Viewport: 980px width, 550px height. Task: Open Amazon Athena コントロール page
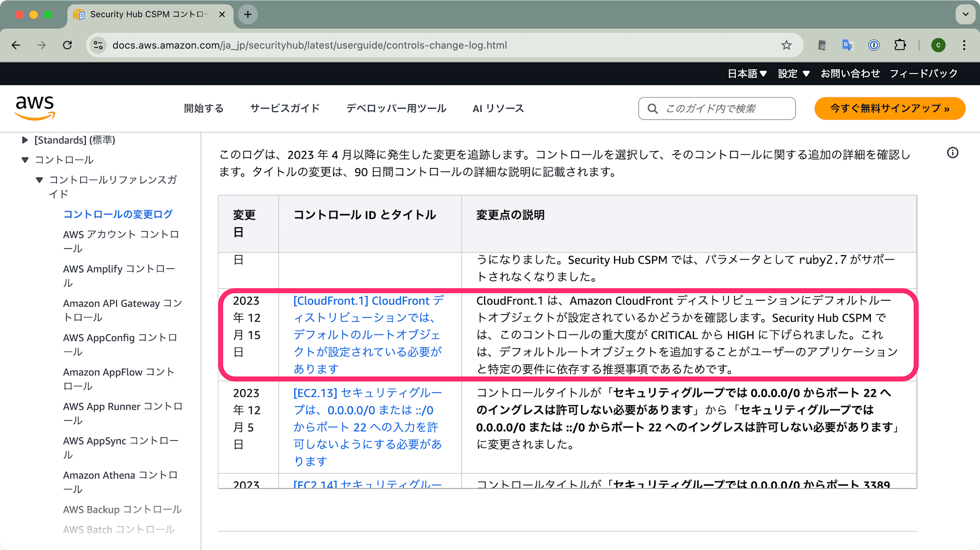(121, 482)
